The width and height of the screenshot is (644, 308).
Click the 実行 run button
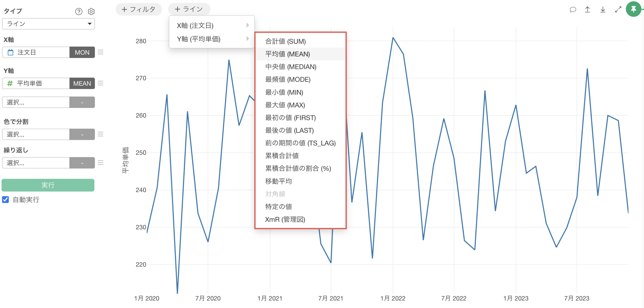pyautogui.click(x=48, y=185)
